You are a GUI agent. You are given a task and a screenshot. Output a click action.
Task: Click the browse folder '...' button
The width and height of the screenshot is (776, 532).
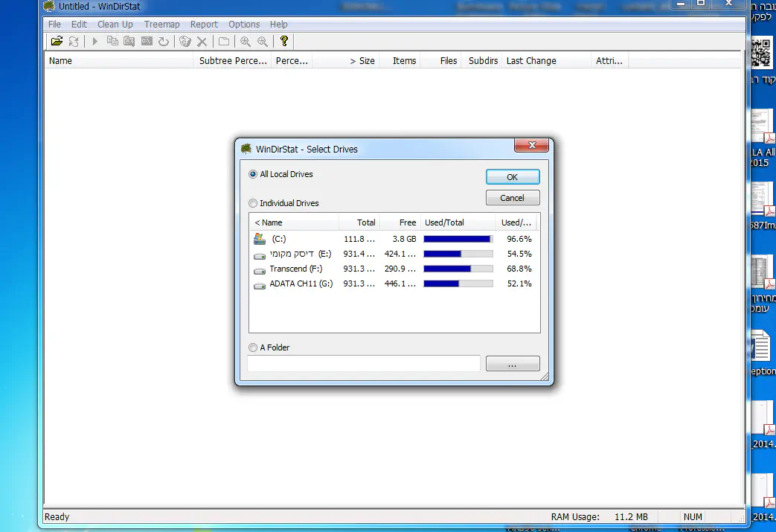[x=513, y=364]
